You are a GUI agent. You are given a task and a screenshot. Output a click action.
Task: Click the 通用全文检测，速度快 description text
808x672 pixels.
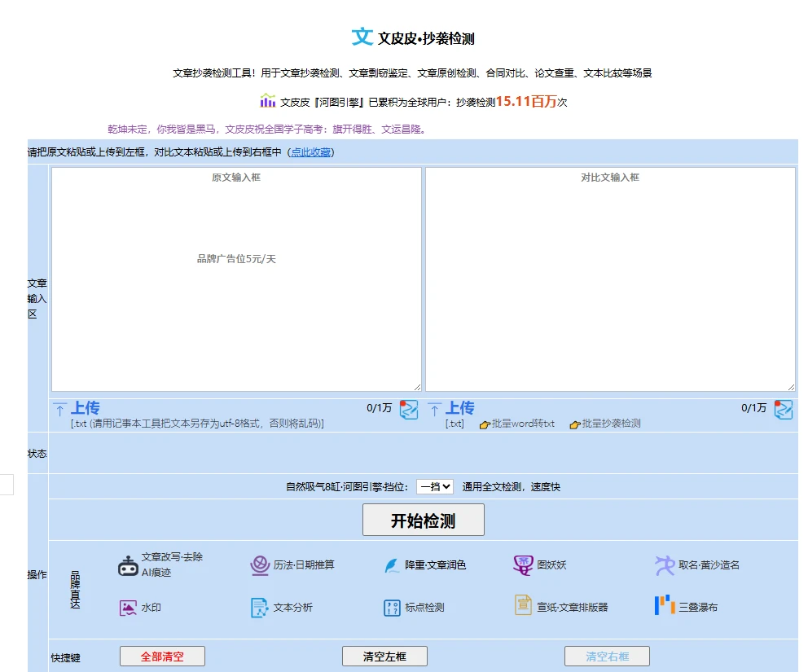(512, 487)
